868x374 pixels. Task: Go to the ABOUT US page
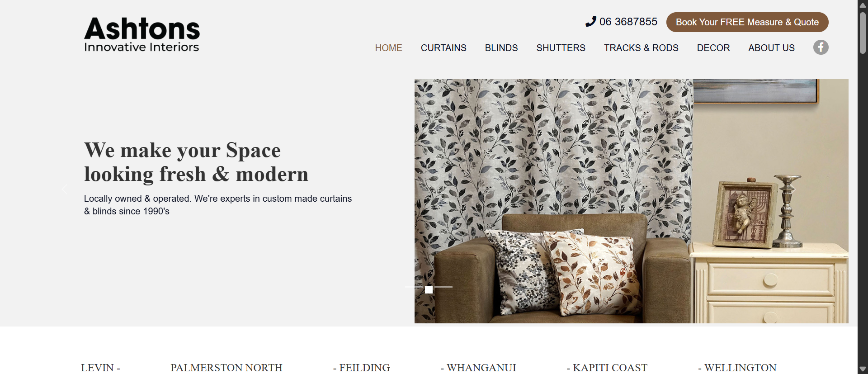coord(771,48)
